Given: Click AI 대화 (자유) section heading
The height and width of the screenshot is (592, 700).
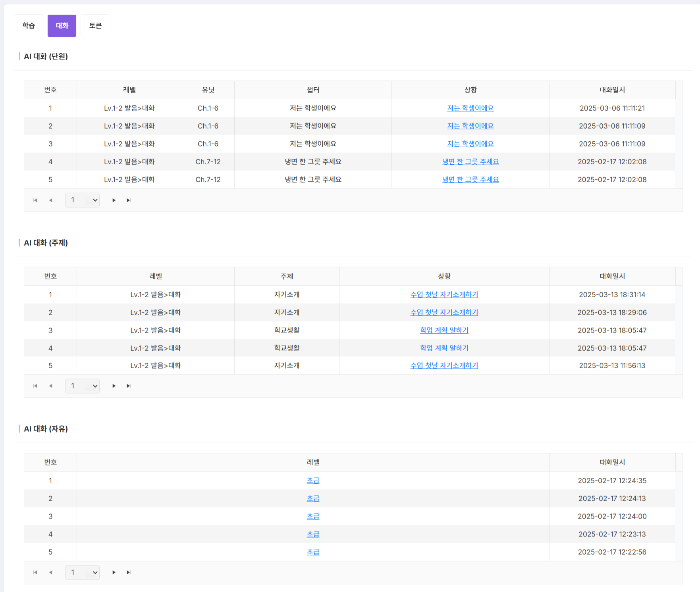Looking at the screenshot, I should 46,429.
